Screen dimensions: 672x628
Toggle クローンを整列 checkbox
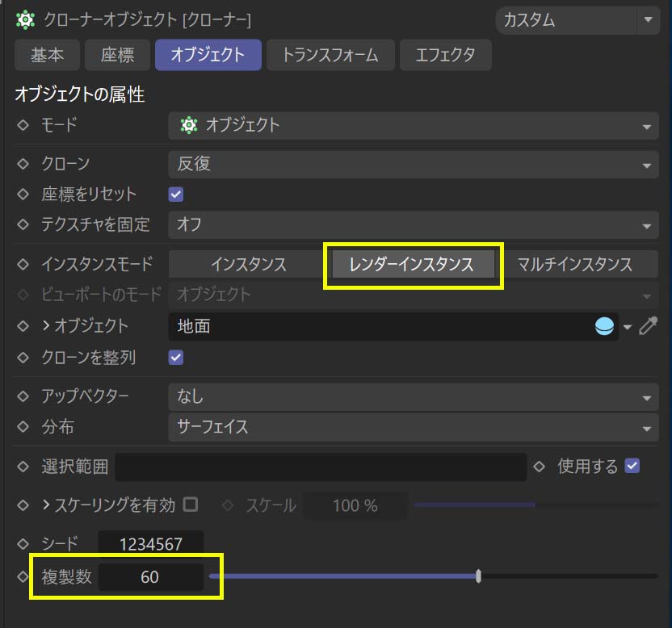pos(176,358)
